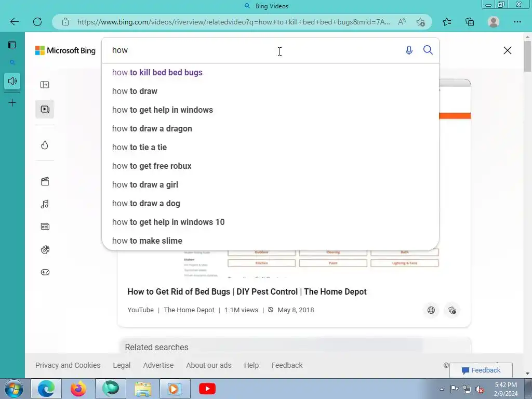Open a new tab with plus icon
The width and height of the screenshot is (532, 399).
(12, 103)
